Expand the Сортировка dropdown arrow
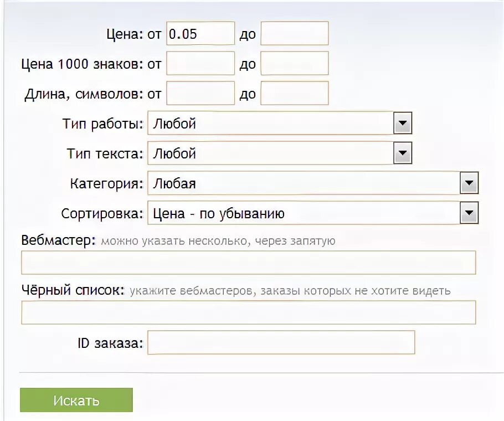The width and height of the screenshot is (504, 421). coord(469,213)
